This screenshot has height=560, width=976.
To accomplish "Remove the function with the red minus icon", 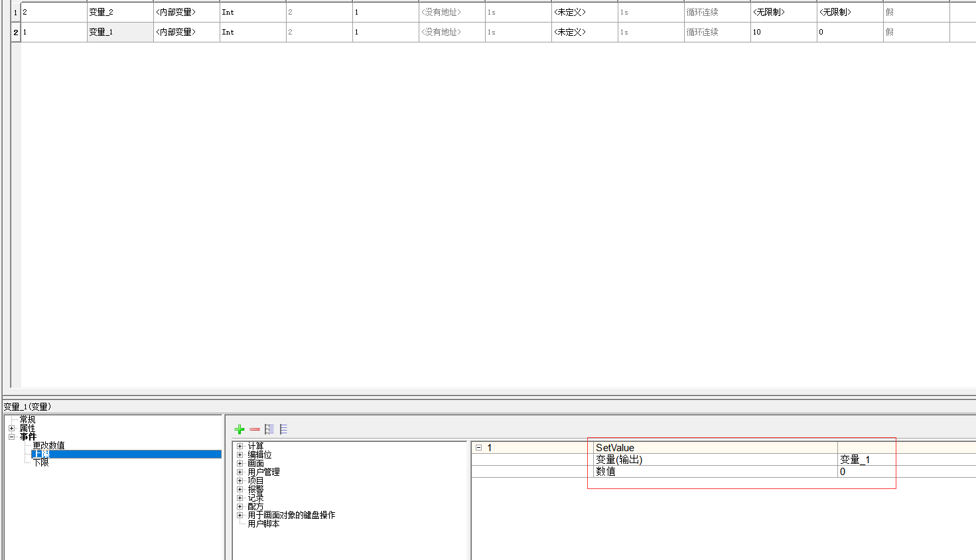I will pos(255,429).
